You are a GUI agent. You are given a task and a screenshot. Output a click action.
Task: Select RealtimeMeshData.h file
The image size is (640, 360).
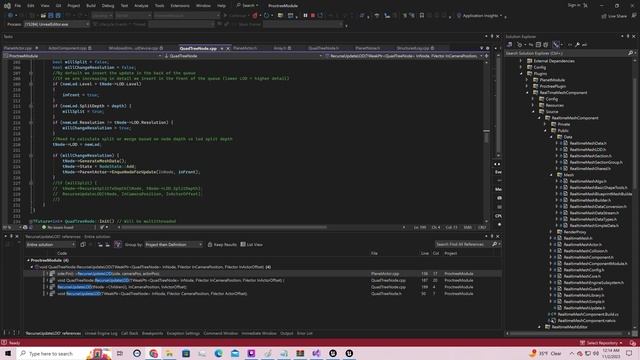pyautogui.click(x=588, y=143)
